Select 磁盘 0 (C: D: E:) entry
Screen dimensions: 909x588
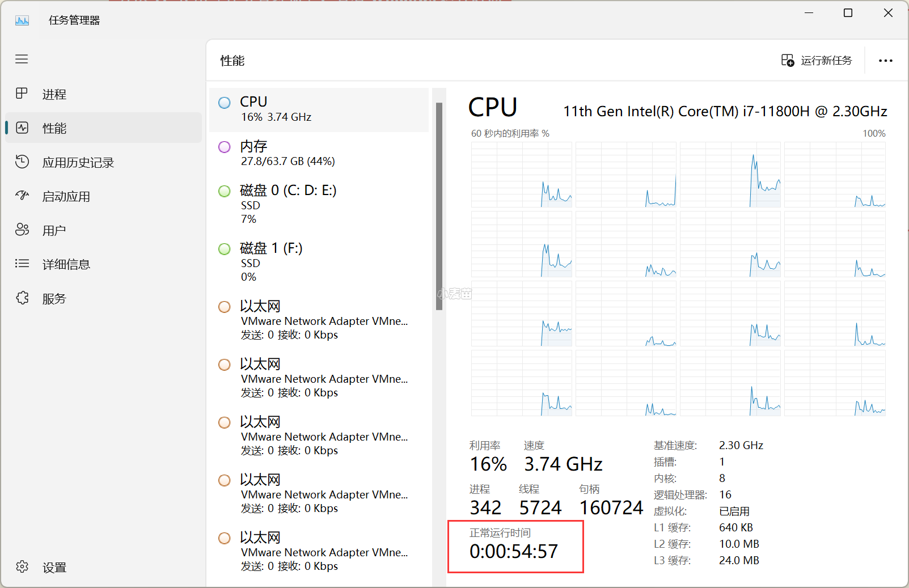click(319, 204)
